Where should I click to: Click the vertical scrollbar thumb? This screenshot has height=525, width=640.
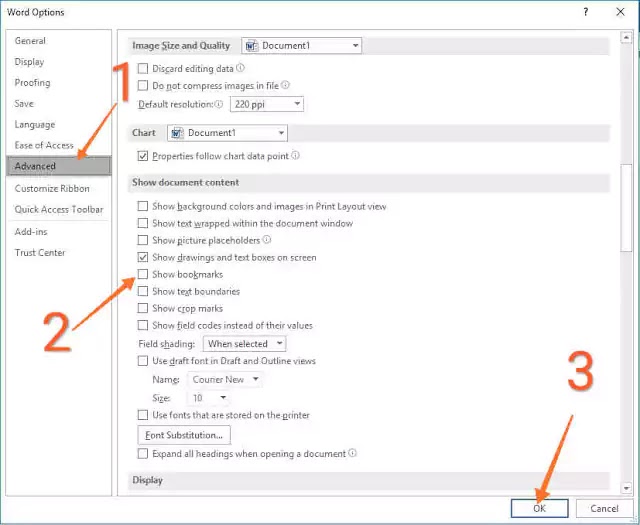(x=626, y=208)
